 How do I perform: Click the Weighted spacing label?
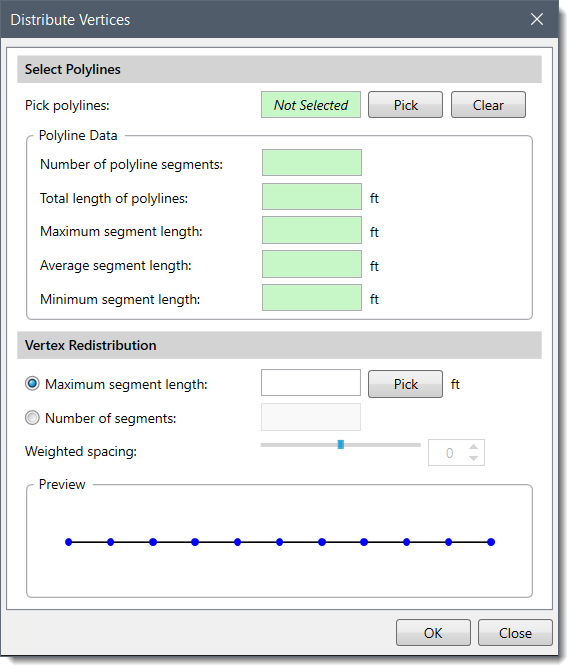[81, 451]
